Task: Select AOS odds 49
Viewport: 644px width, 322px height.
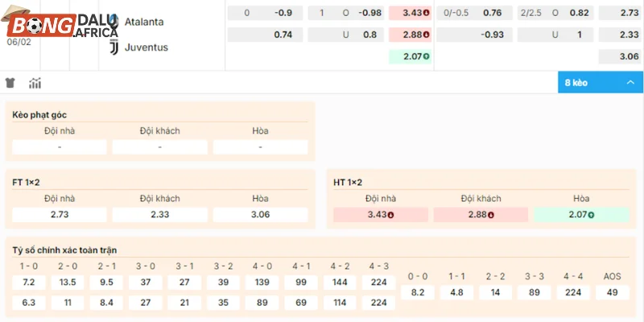Action: coord(612,292)
